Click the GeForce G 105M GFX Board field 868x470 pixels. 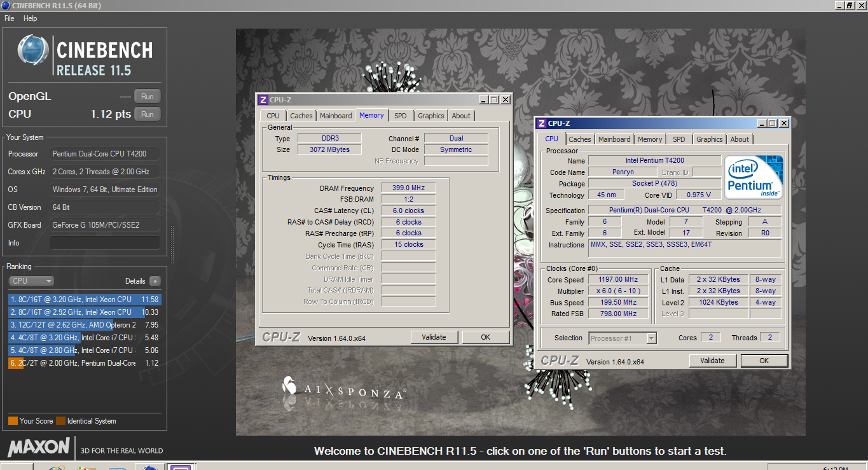105,225
